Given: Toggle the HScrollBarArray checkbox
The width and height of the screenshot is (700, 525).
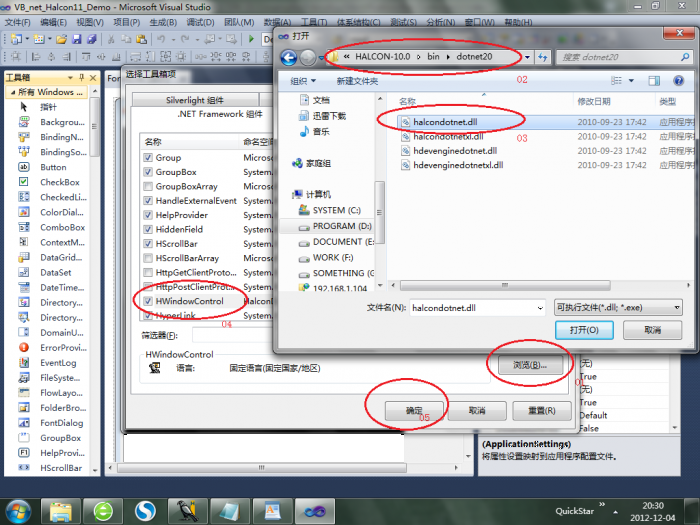Looking at the screenshot, I should coord(148,258).
